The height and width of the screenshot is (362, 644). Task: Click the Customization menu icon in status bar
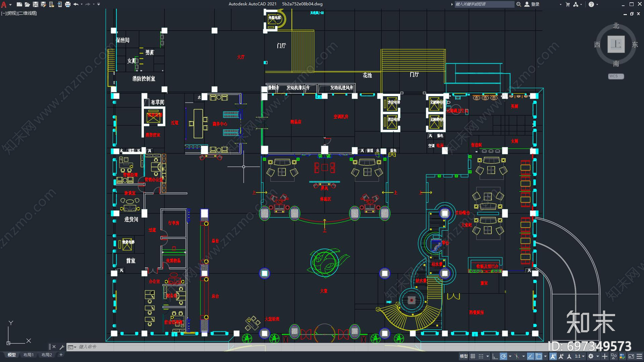click(639, 356)
